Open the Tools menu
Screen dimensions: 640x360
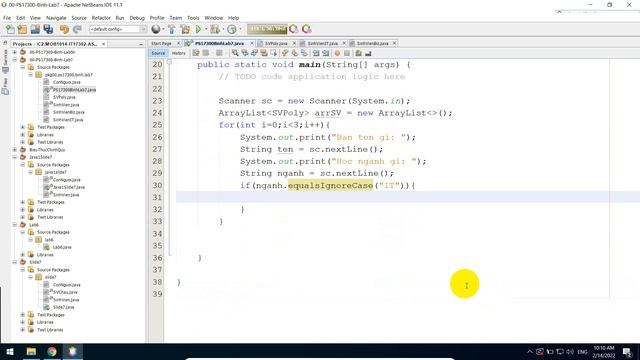193,18
